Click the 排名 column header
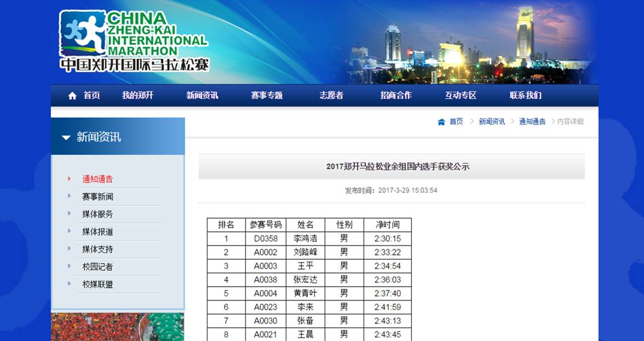 pos(226,225)
